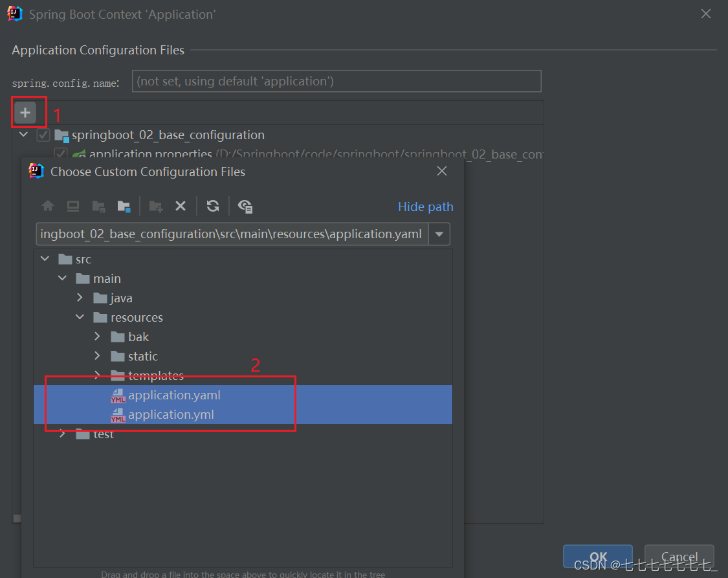This screenshot has width=728, height=578.
Task: Click the YML icon of application.yaml
Action: point(118,395)
